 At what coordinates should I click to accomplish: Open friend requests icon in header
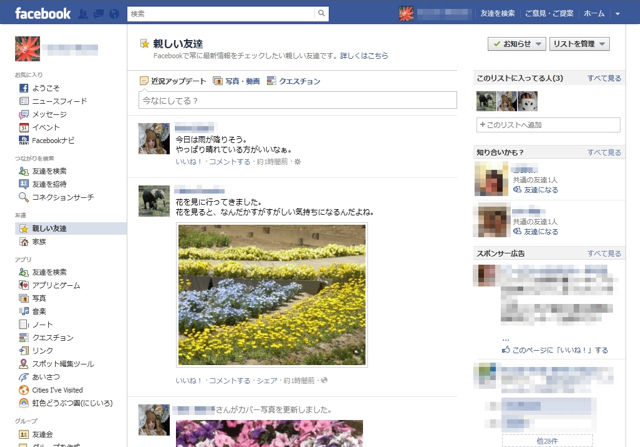click(83, 14)
